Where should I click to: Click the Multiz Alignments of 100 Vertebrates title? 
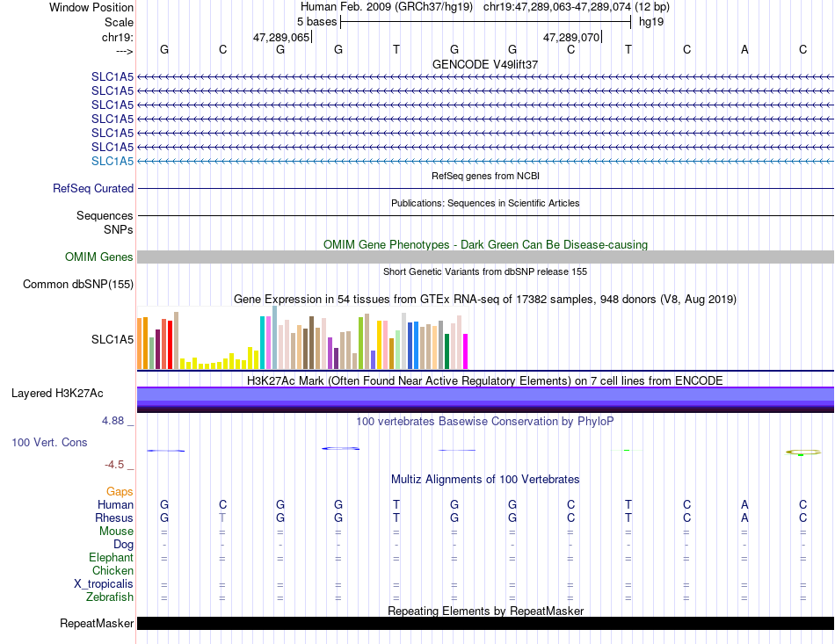pos(485,480)
